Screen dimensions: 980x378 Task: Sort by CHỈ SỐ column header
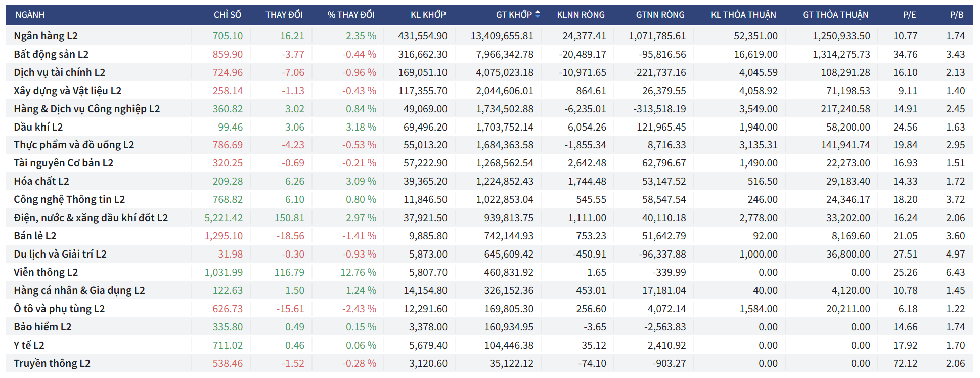click(227, 15)
